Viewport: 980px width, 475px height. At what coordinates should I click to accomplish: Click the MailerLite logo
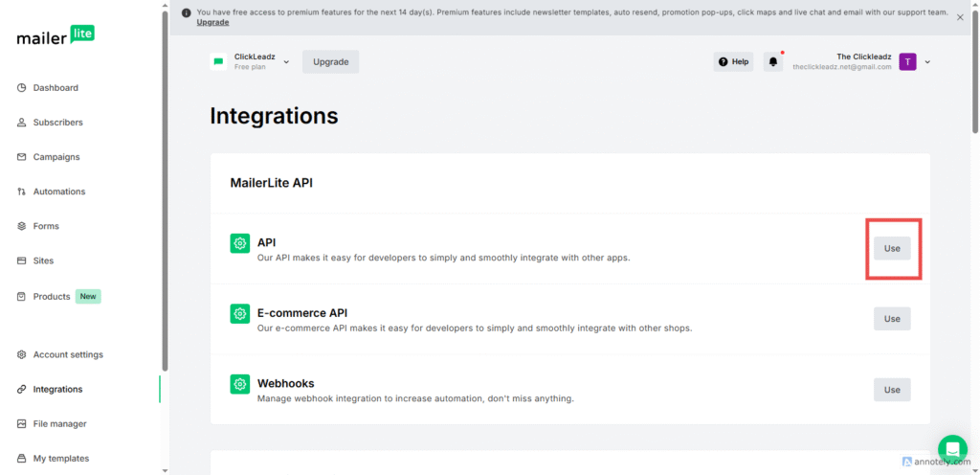[56, 36]
